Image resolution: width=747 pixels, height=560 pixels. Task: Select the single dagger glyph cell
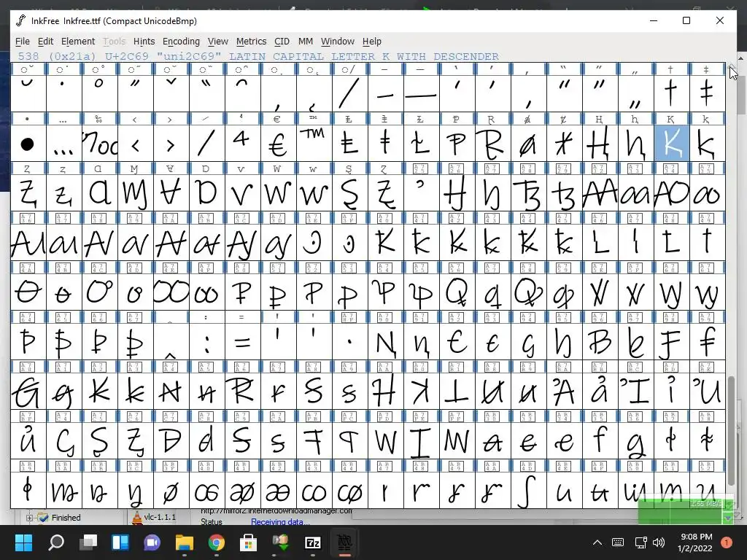pyautogui.click(x=671, y=93)
